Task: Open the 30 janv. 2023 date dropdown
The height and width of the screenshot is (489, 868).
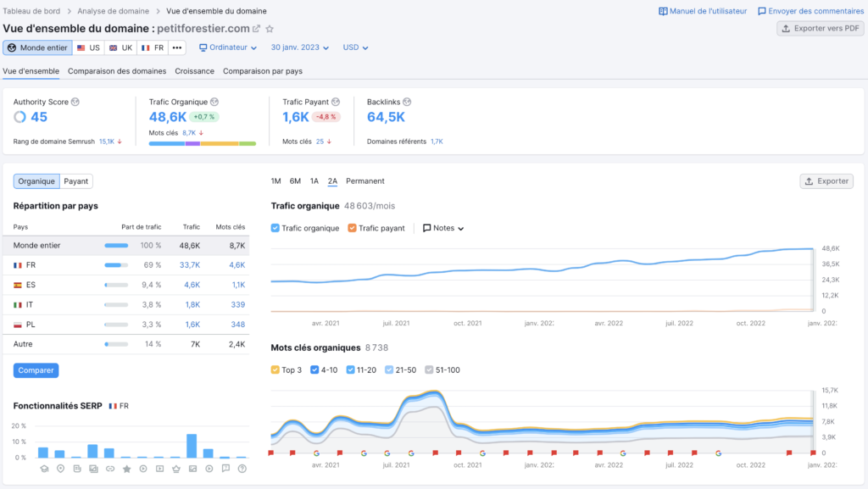Action: pos(299,47)
